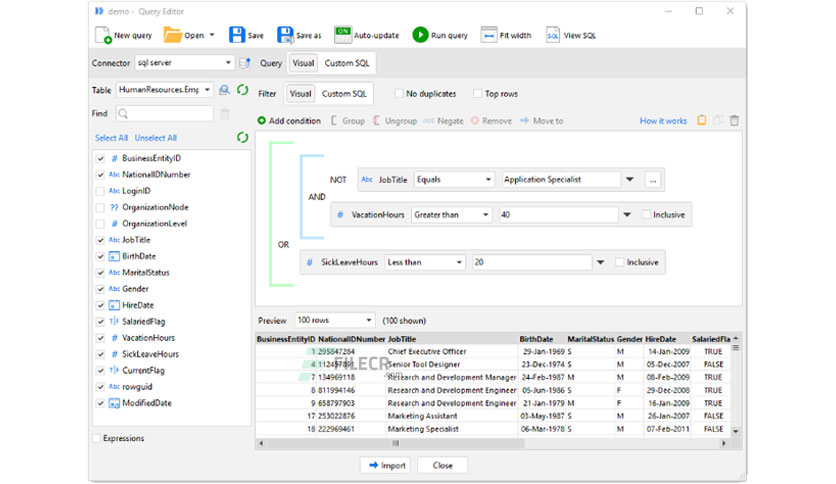The height and width of the screenshot is (484, 836).
Task: Click the New query toolbar icon
Action: (x=103, y=35)
